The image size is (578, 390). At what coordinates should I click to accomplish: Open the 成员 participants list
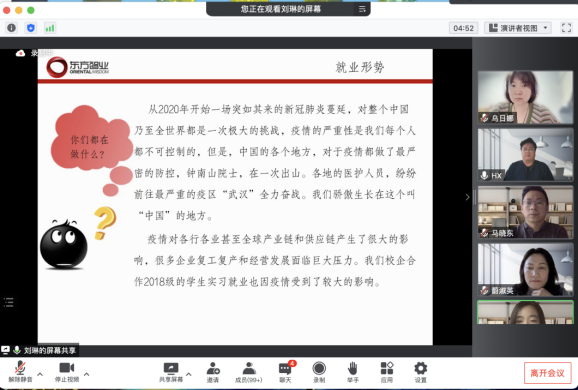249,372
